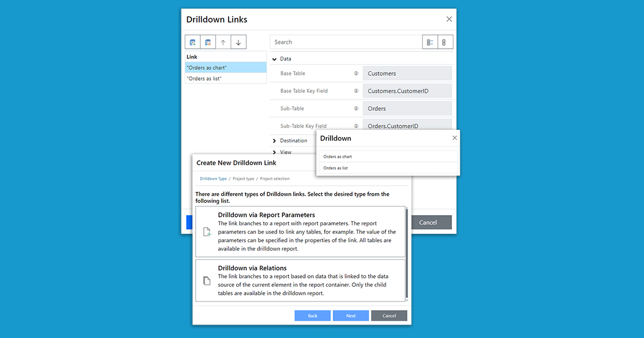644x338 pixels.
Task: Click Next in Create New Drilldown Link
Action: [350, 315]
